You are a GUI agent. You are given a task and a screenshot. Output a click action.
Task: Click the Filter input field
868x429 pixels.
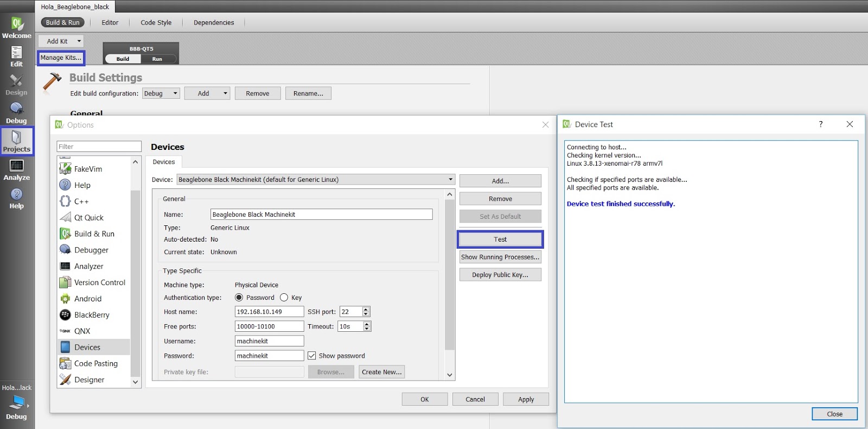pos(99,147)
